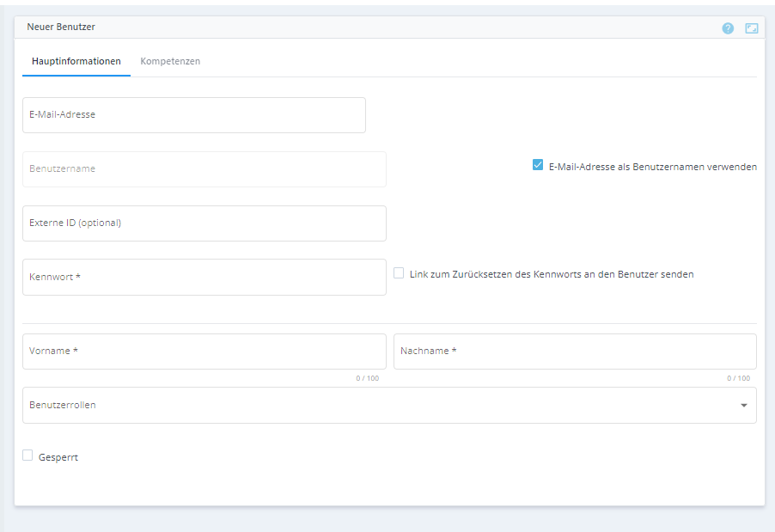
Task: Click the Benutzerrollen dropdown arrow
Action: click(x=743, y=406)
